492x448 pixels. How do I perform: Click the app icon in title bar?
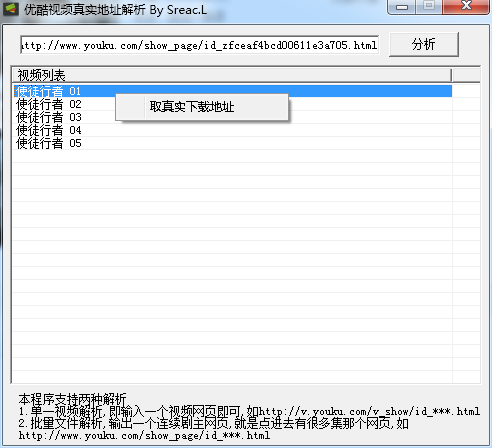pyautogui.click(x=10, y=9)
